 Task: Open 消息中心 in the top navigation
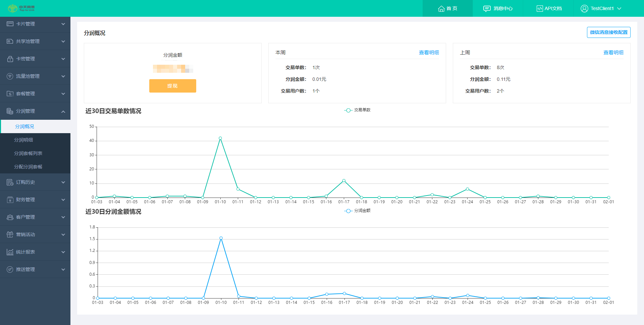498,8
